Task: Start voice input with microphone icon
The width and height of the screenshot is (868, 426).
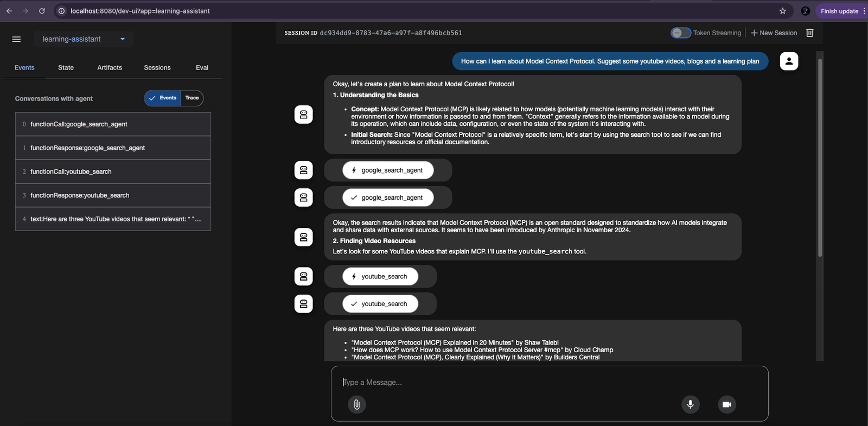Action: coord(690,404)
